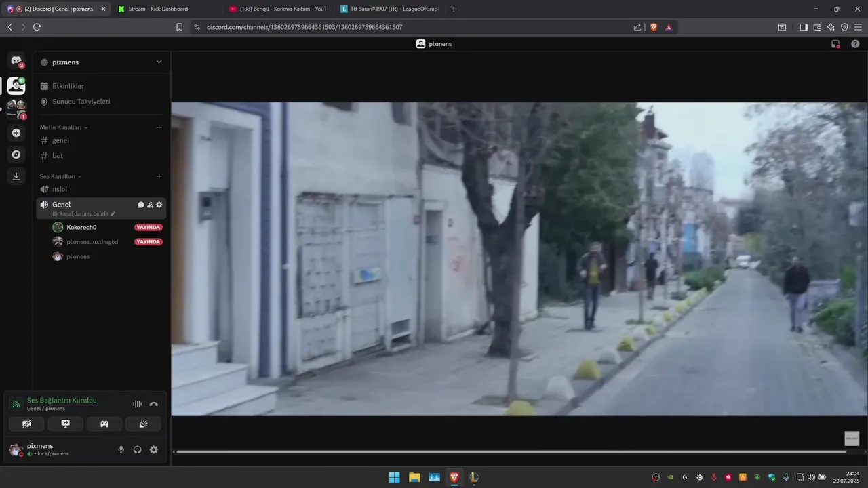Toggle noise suppression waveform icon
The height and width of the screenshot is (488, 868).
(137, 404)
